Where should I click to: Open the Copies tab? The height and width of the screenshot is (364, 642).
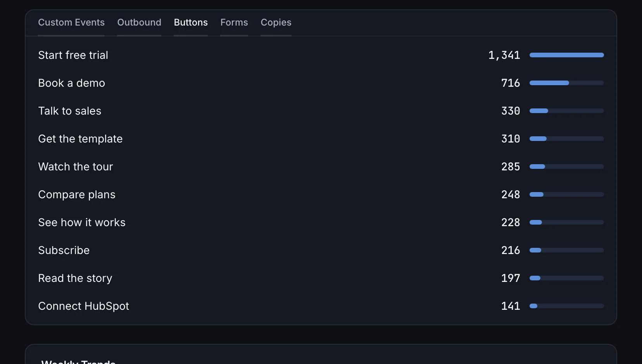click(x=276, y=22)
